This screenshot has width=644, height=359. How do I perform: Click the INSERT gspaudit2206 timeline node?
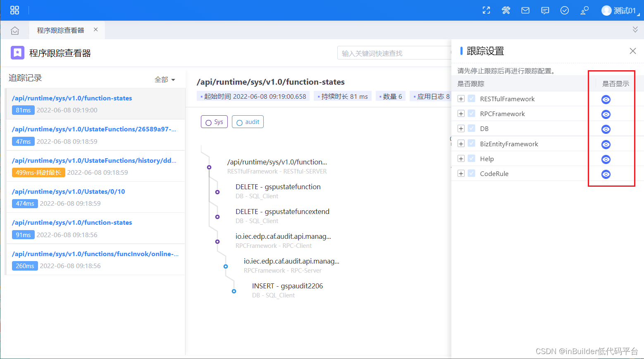(x=234, y=291)
